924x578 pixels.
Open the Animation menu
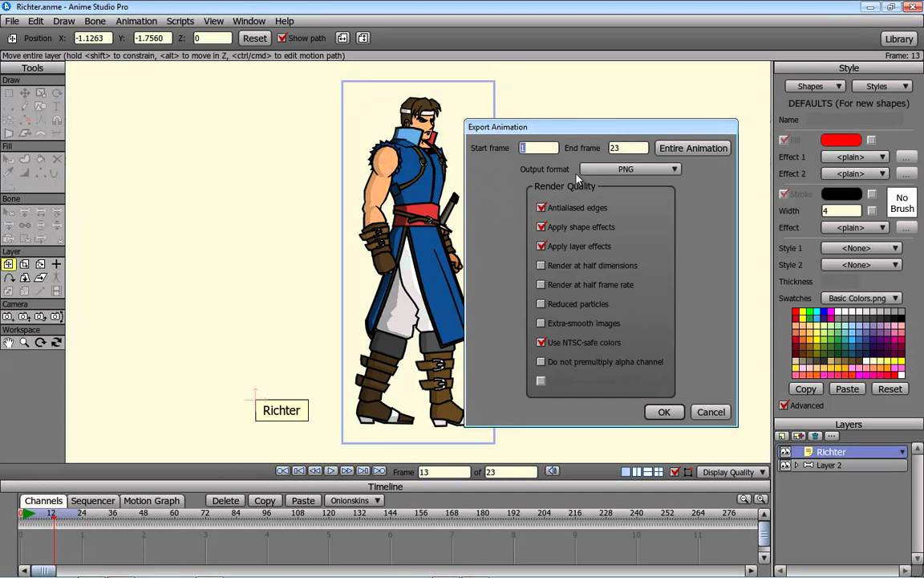tap(136, 21)
